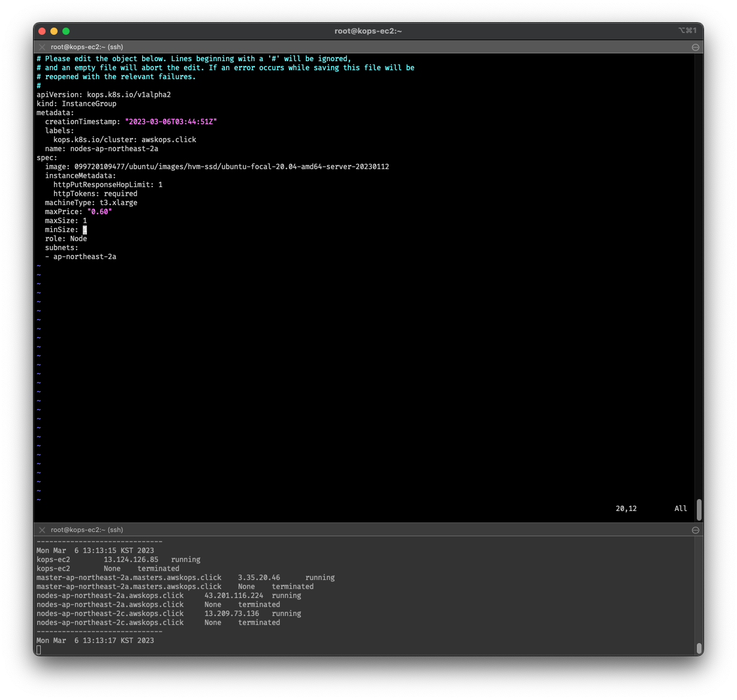Click the terminated master-ap-northeast-2a row
This screenshot has width=737, height=700.
tap(175, 587)
